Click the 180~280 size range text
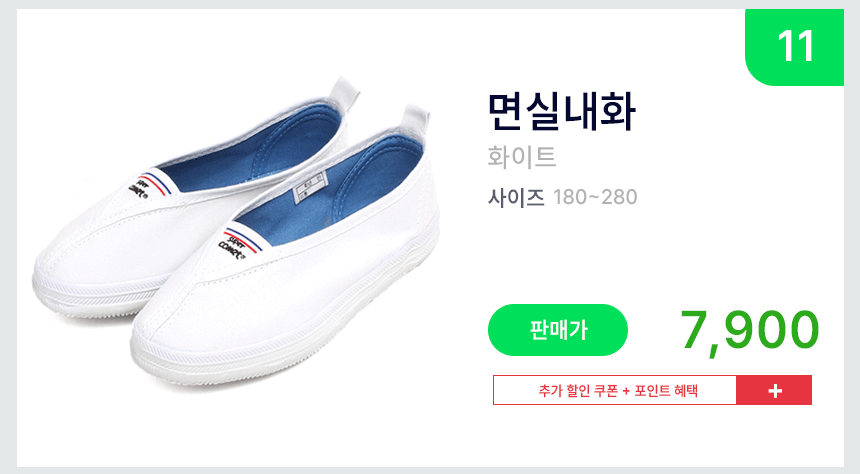The height and width of the screenshot is (474, 860). pyautogui.click(x=595, y=197)
